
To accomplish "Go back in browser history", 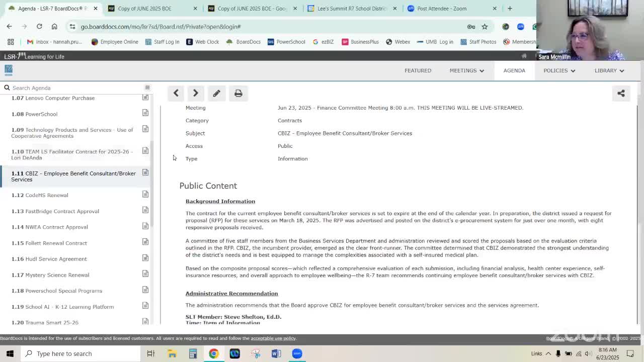I will click(x=9, y=26).
